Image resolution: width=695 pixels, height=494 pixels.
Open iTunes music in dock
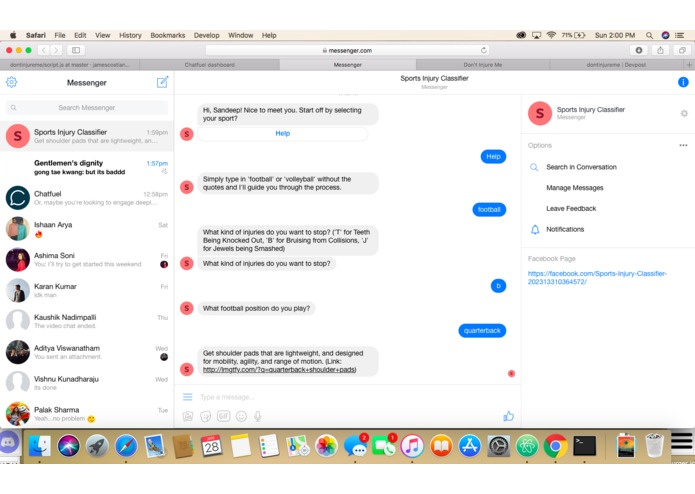click(412, 446)
